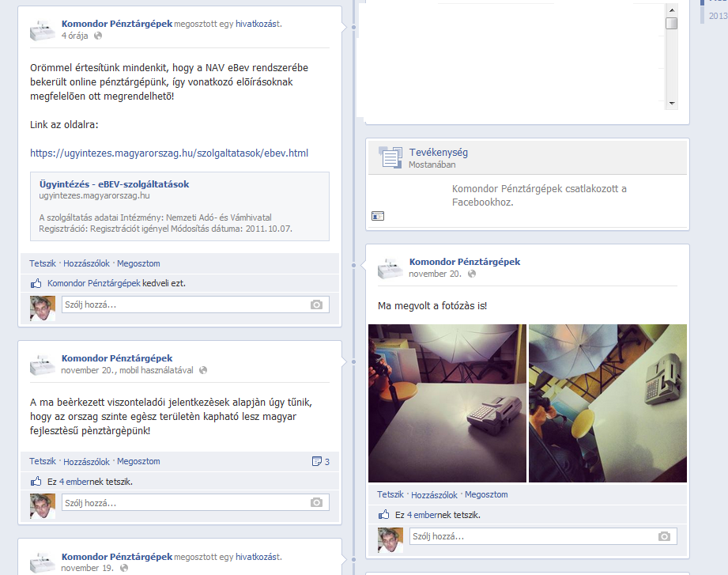Open commenter profile picture under photo post
Screen dimensions: 728x575
coord(390,540)
